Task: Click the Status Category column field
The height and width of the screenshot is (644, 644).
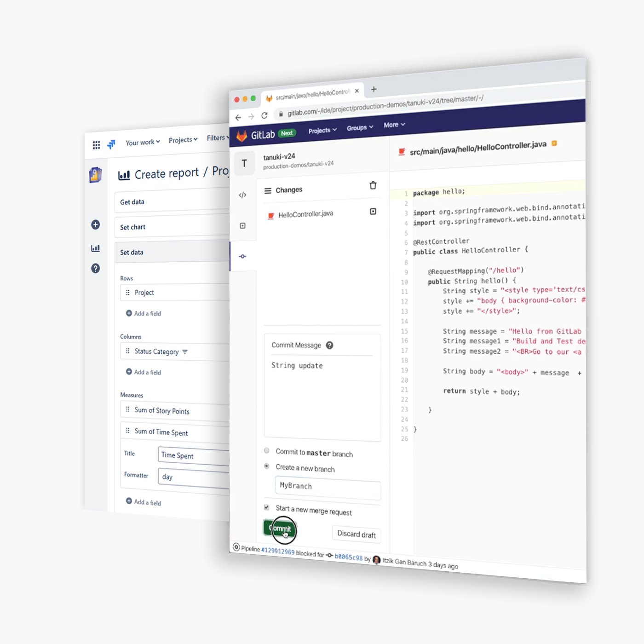Action: (175, 351)
